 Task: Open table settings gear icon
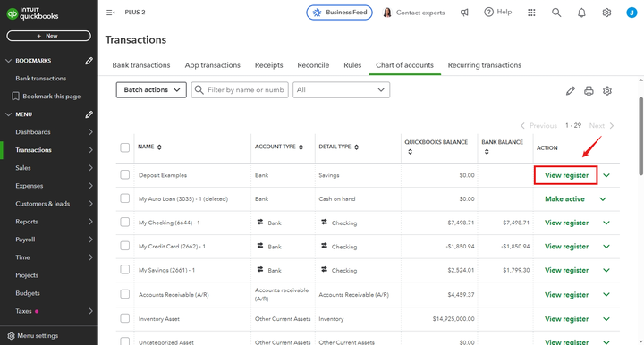point(607,90)
